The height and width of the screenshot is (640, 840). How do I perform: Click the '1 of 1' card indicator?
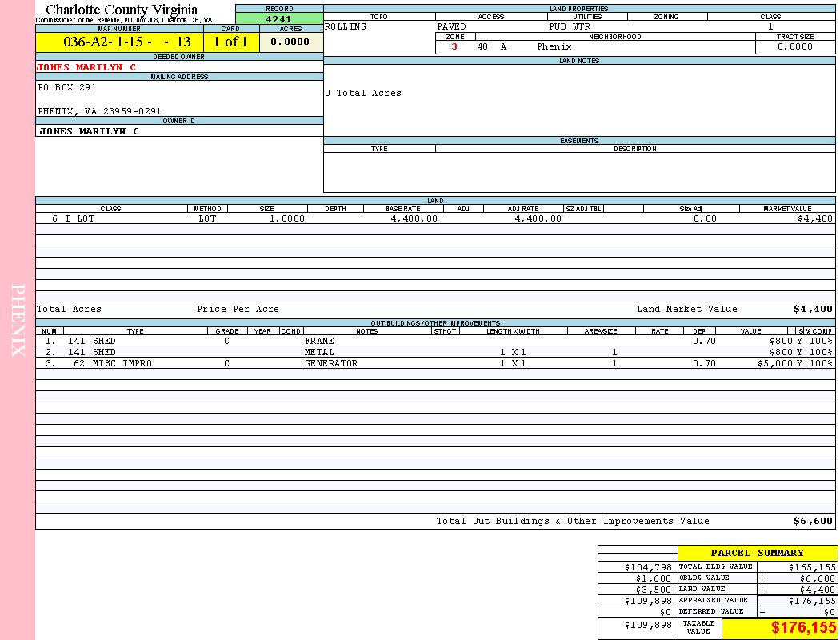[x=230, y=42]
